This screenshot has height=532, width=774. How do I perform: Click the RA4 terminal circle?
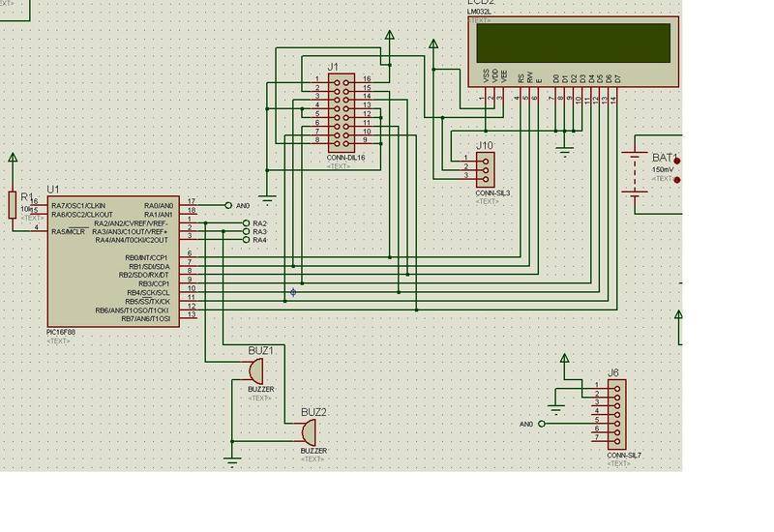tap(247, 240)
